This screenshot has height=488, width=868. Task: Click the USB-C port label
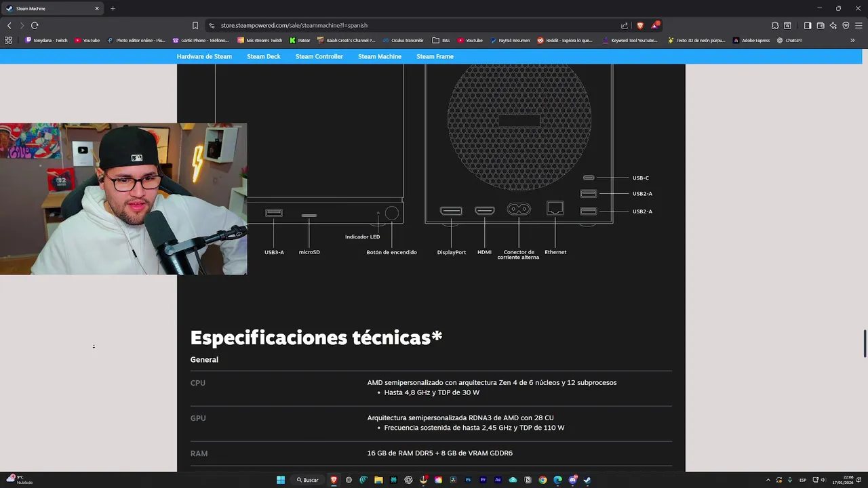click(x=640, y=178)
